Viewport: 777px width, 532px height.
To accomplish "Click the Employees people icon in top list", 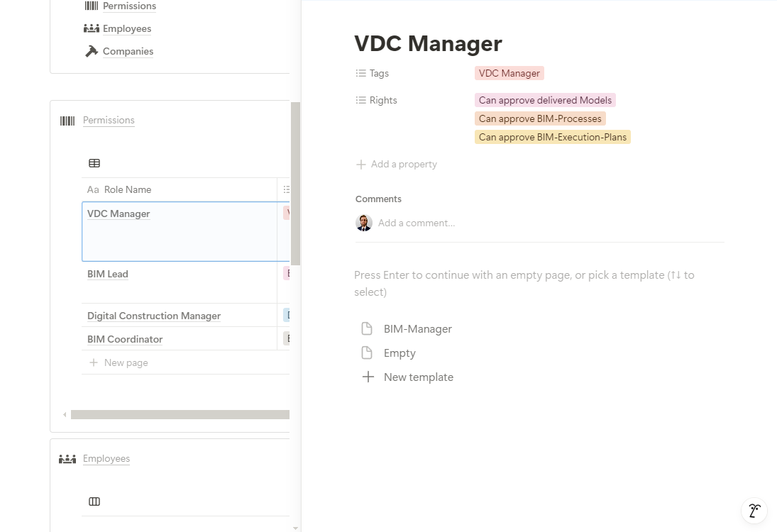I will pyautogui.click(x=91, y=29).
